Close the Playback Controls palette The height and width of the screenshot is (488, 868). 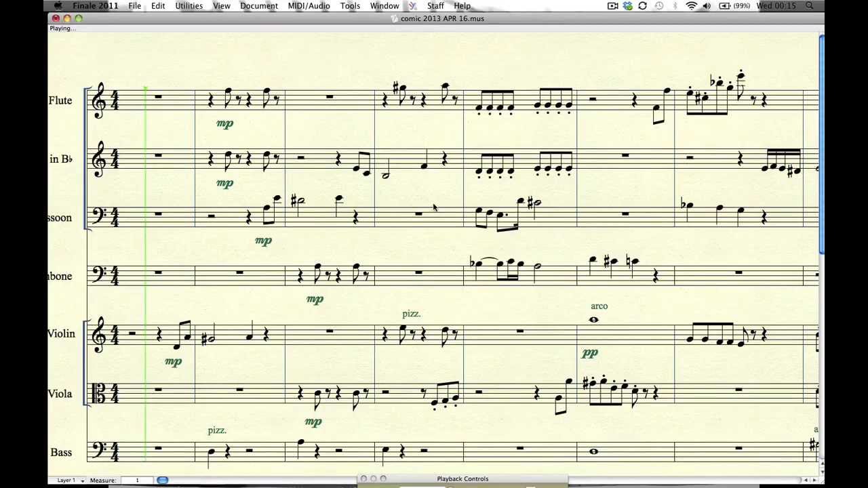(x=363, y=479)
